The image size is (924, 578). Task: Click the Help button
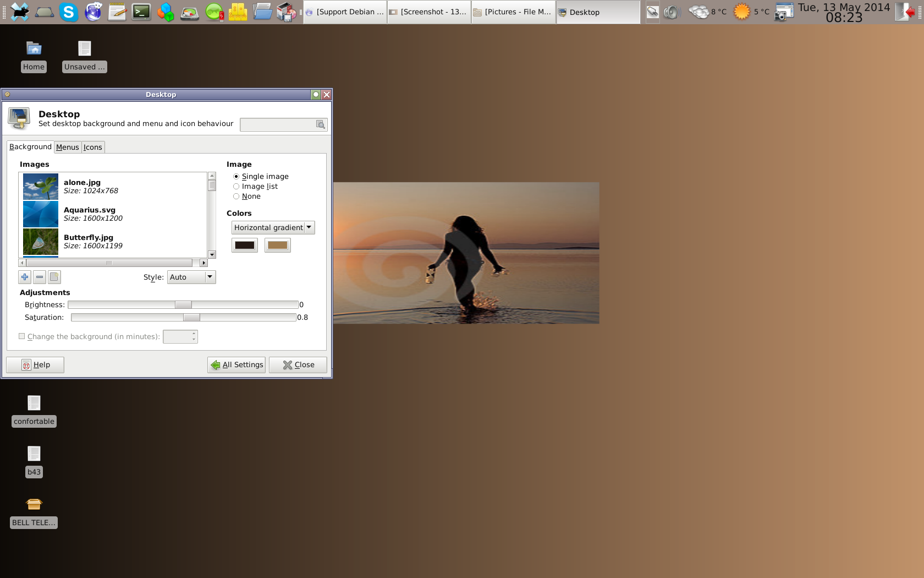[x=35, y=365]
